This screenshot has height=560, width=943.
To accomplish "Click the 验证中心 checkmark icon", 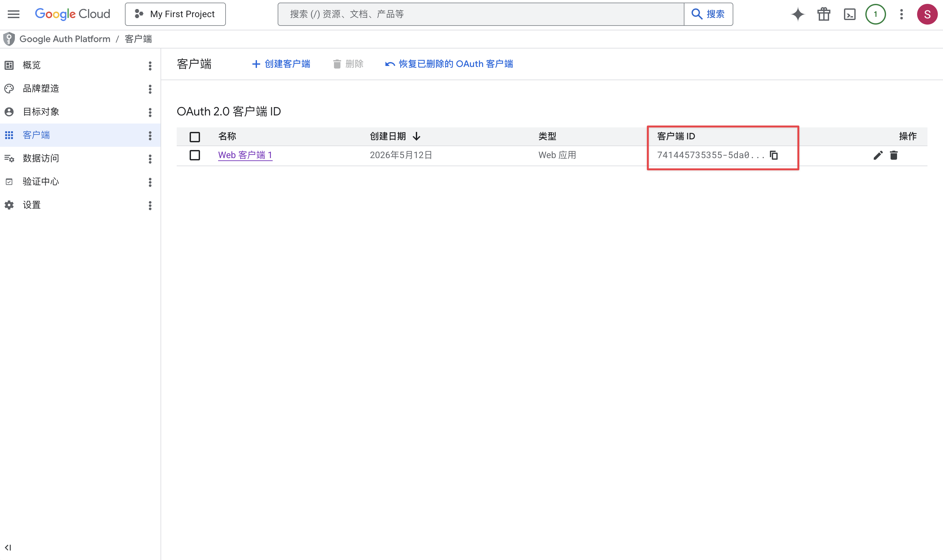I will pyautogui.click(x=9, y=181).
